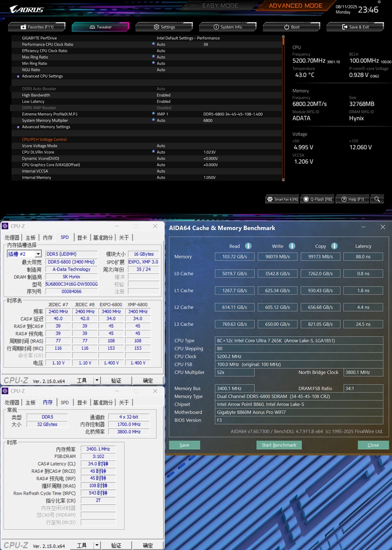Screen dimensions: 392x550
Task: Open the SPD tab in bottom CPU-Z window
Action: tap(65, 402)
